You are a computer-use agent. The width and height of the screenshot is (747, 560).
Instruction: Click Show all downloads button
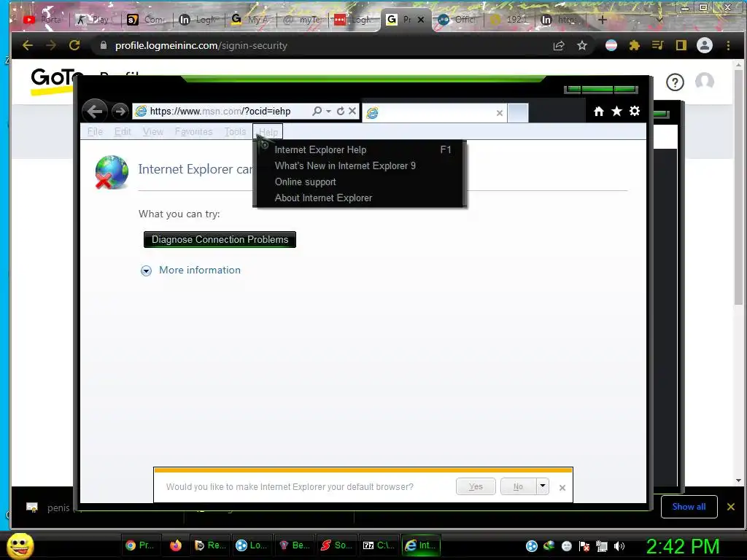[x=689, y=507]
